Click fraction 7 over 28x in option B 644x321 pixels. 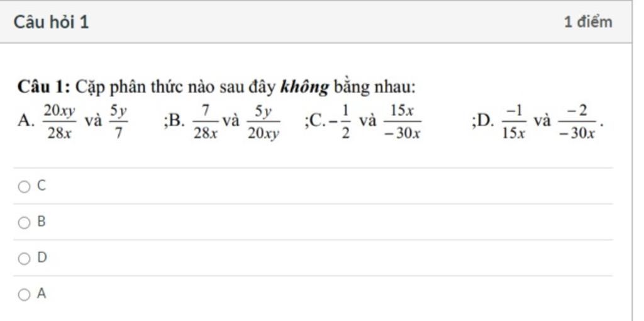coord(206,122)
